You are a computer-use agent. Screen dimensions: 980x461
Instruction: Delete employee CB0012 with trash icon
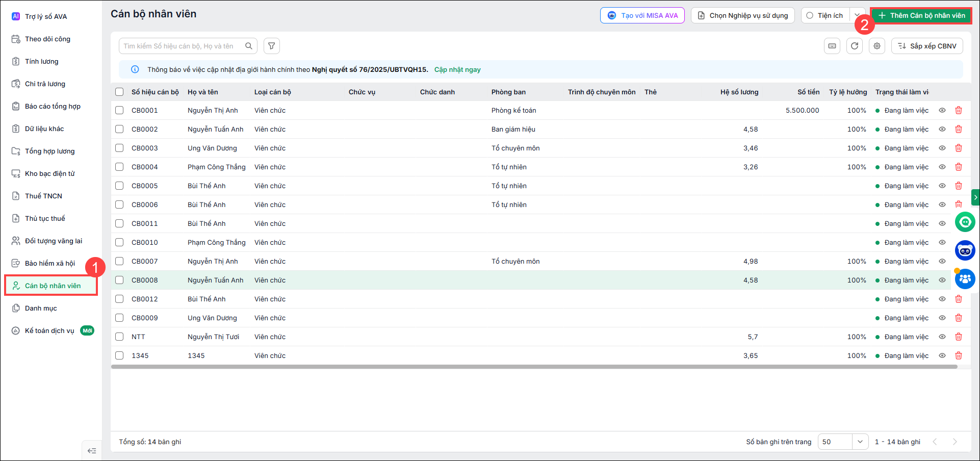pos(959,299)
